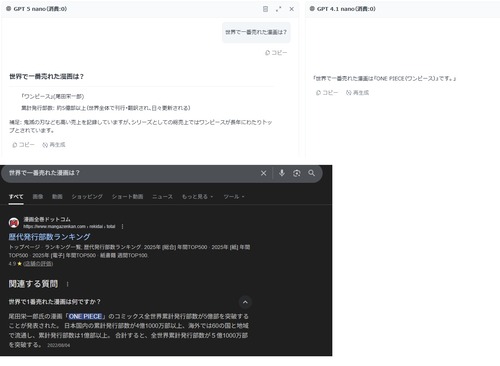Screen dimensions: 500x366
Task: Select the すべて results tab
Action: tap(16, 197)
